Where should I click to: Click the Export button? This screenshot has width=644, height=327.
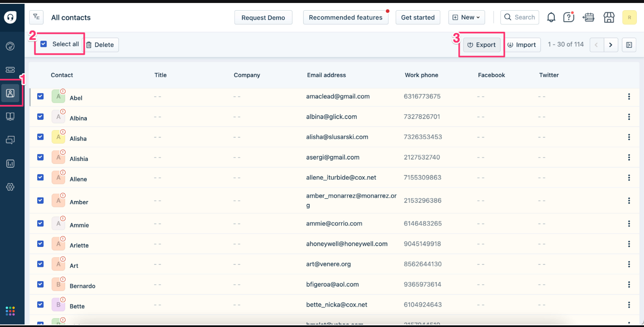tap(482, 45)
